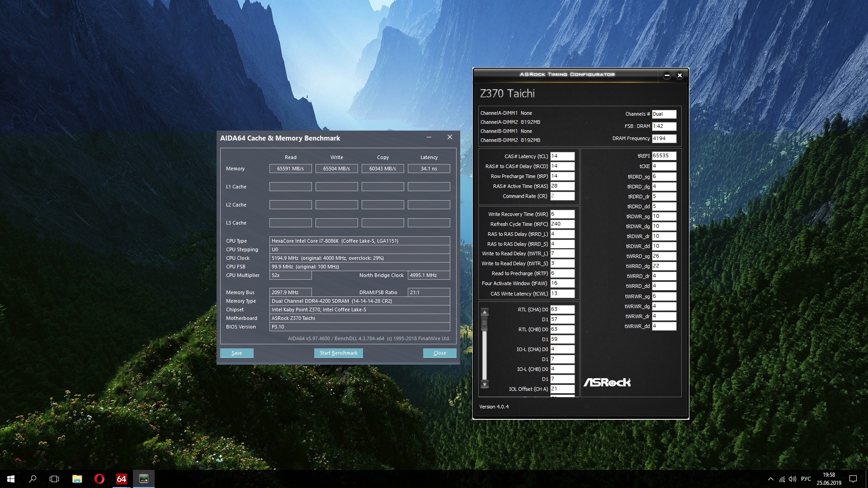Click the Save button in AIDA64
Screen dimensions: 868x488
pos(236,353)
